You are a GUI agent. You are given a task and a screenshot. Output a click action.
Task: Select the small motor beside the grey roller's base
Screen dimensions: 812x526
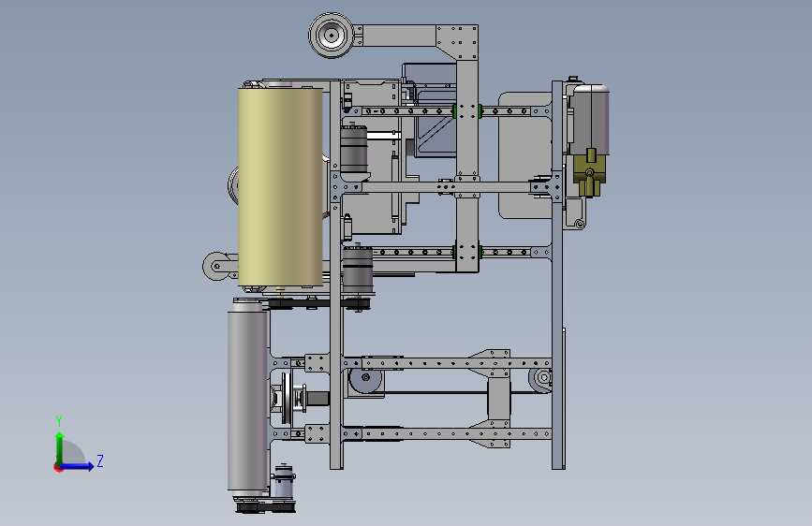click(x=284, y=481)
